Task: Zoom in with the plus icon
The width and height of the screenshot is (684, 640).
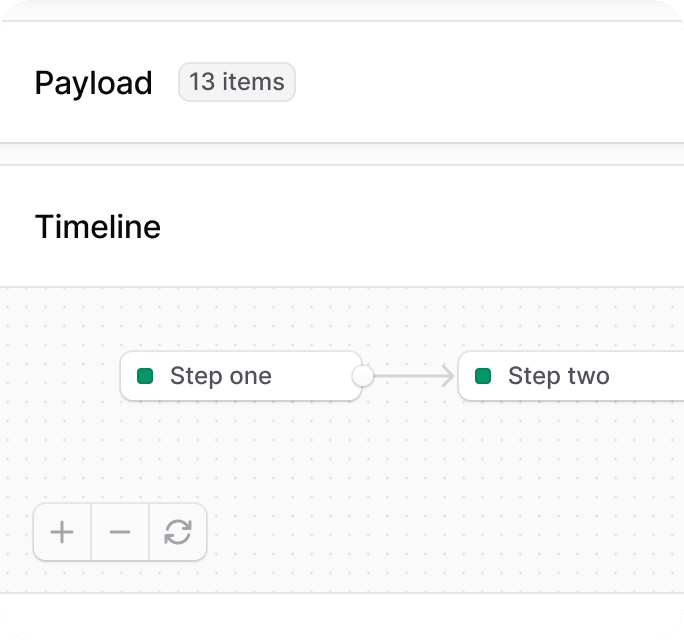Action: [x=62, y=532]
